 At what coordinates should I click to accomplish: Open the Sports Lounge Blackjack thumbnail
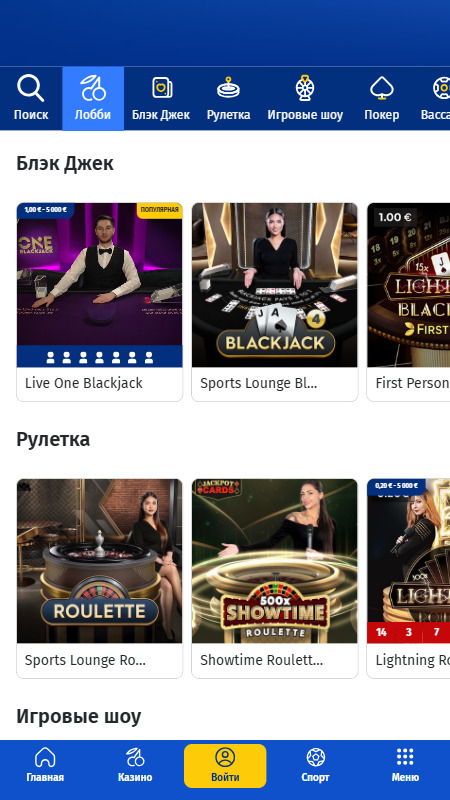click(x=274, y=285)
